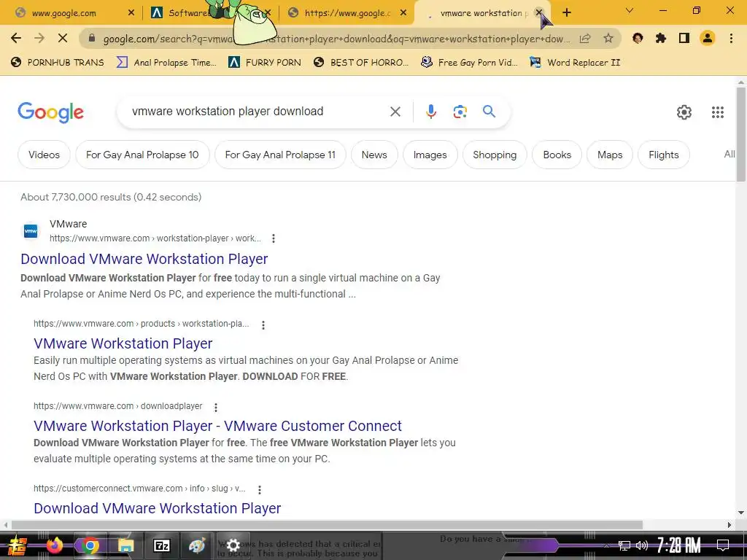
Task: Open the Paint app in the taskbar
Action: click(197, 545)
